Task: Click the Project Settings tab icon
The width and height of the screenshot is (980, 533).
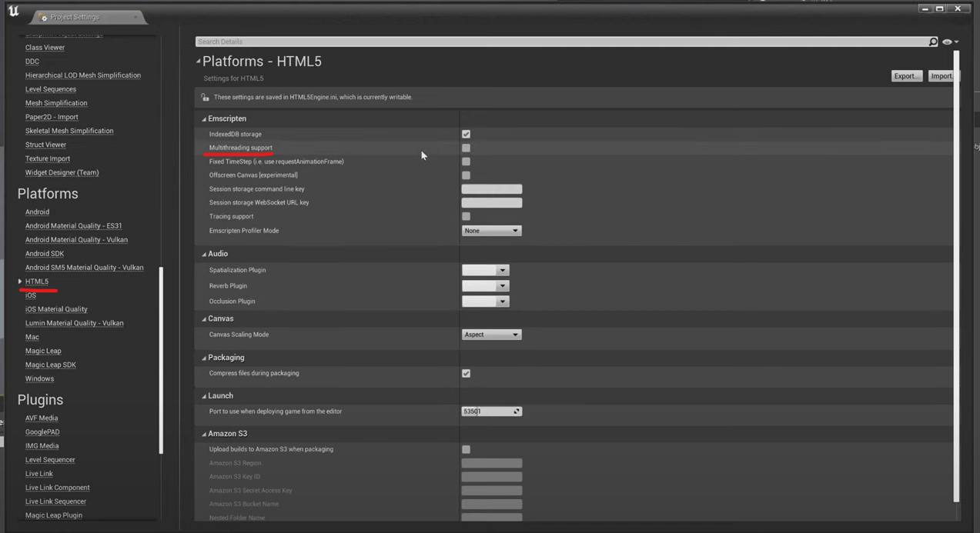Action: coord(43,17)
